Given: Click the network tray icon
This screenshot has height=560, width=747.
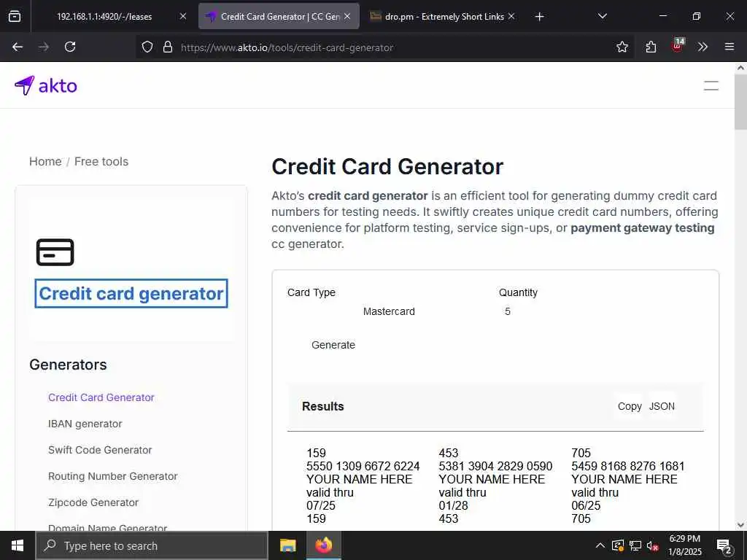Looking at the screenshot, I should (x=635, y=545).
